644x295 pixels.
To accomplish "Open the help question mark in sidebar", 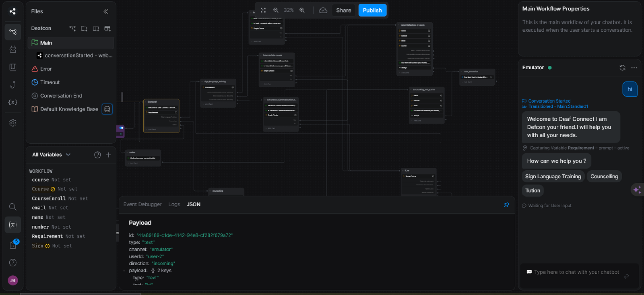I will coord(13,262).
